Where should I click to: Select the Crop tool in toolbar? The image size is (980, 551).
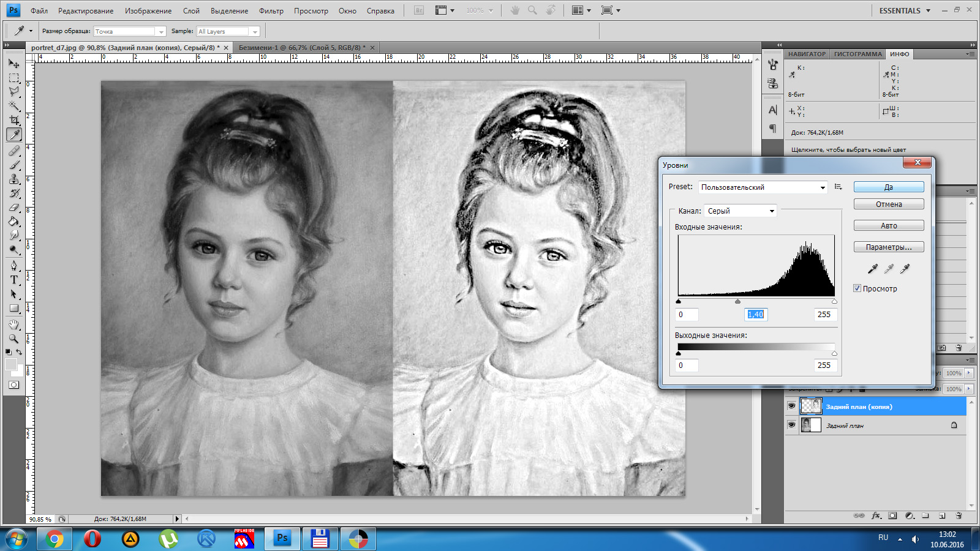pos(14,120)
